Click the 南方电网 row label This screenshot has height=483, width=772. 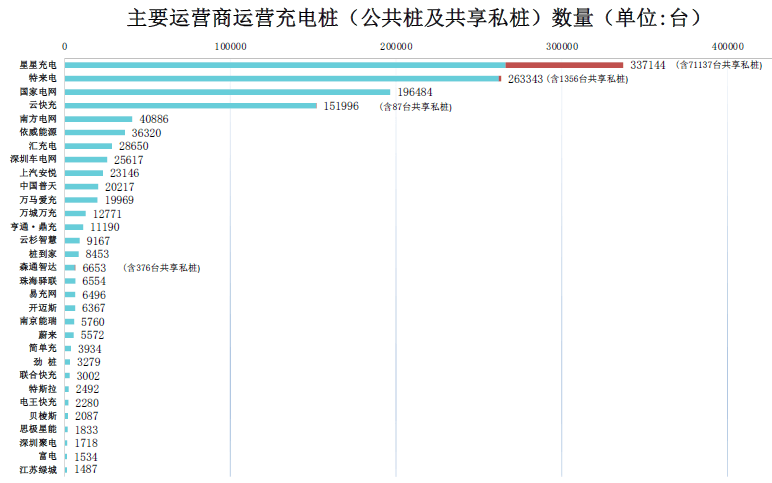tap(38, 119)
